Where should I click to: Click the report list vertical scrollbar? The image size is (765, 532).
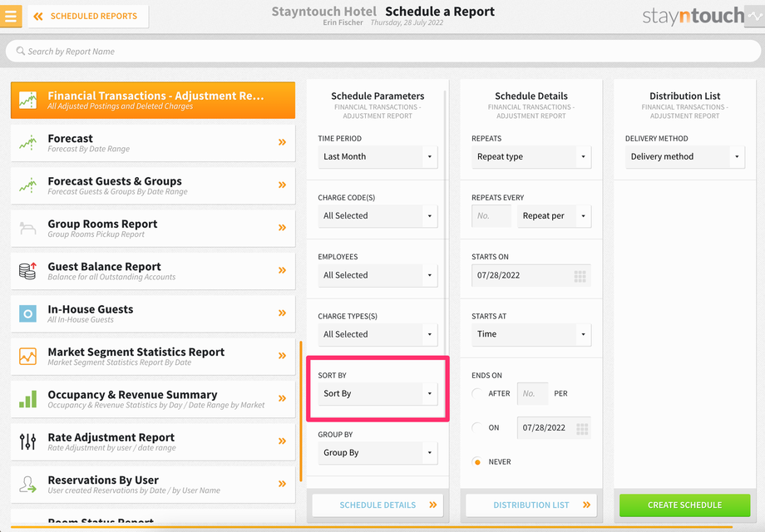tap(301, 411)
